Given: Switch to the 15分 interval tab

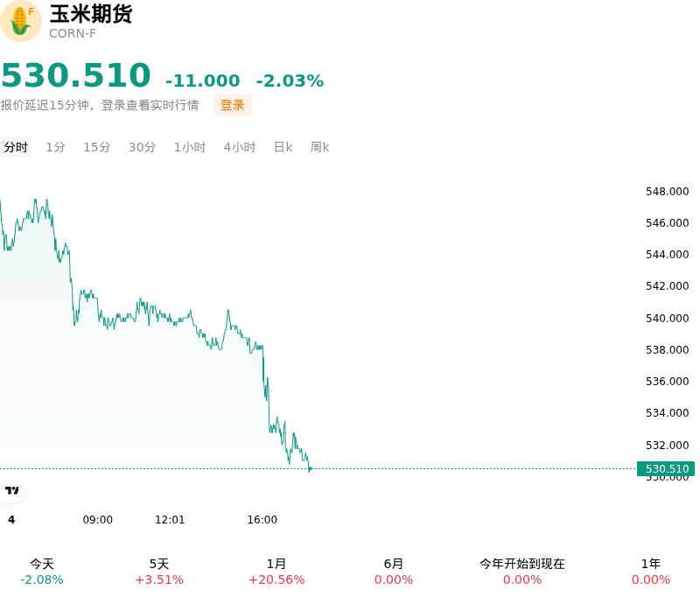Looking at the screenshot, I should tap(97, 147).
